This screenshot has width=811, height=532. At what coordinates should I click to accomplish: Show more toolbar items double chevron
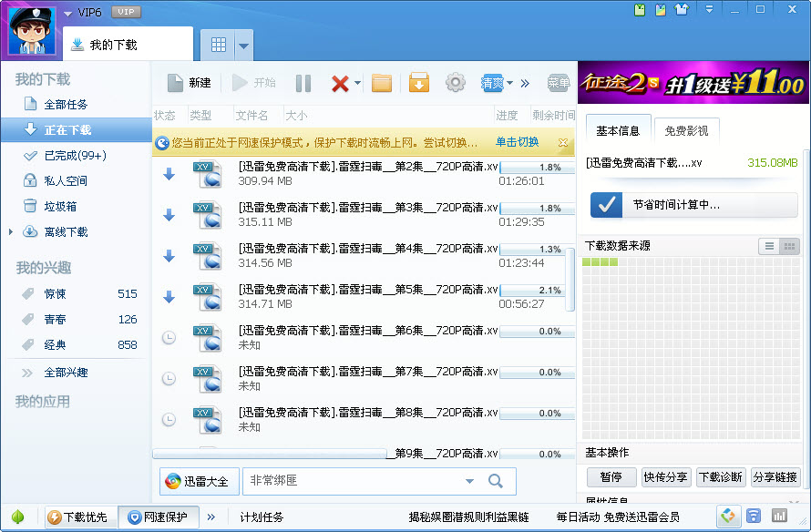pyautogui.click(x=525, y=83)
